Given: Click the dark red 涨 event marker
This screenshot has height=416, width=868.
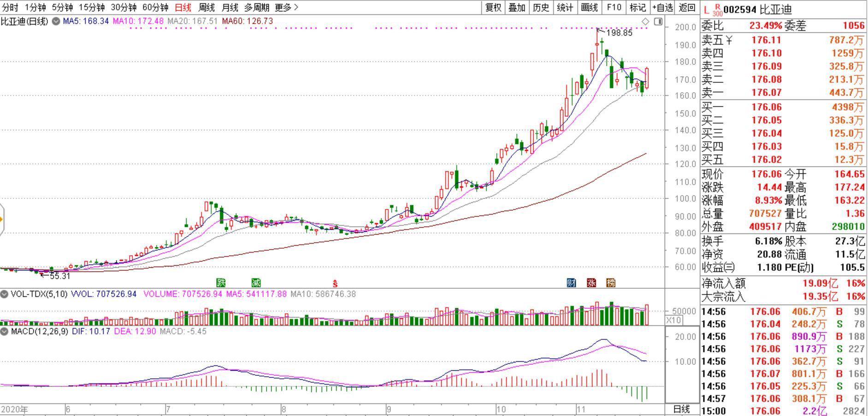Looking at the screenshot, I should (591, 282).
